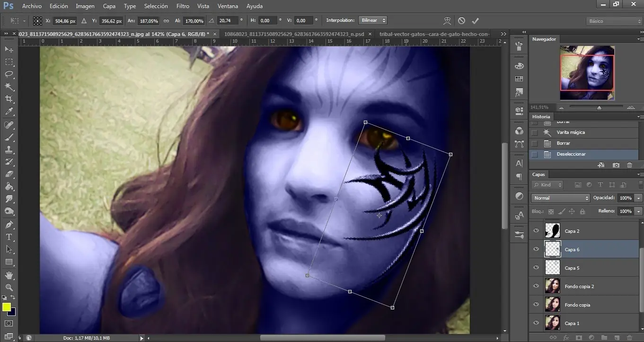Select the Zoom tool
This screenshot has height=342, width=644.
9,287
